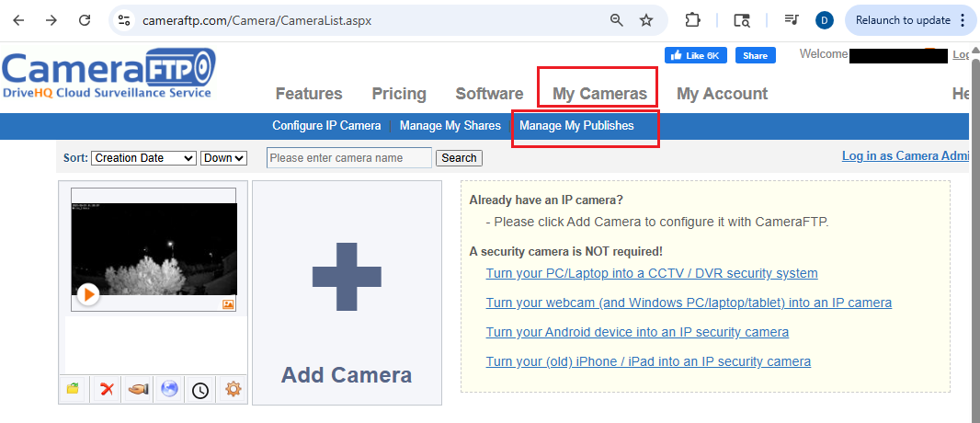Open the yellow folder icon under the camera
The height and width of the screenshot is (423, 980).
tap(74, 389)
